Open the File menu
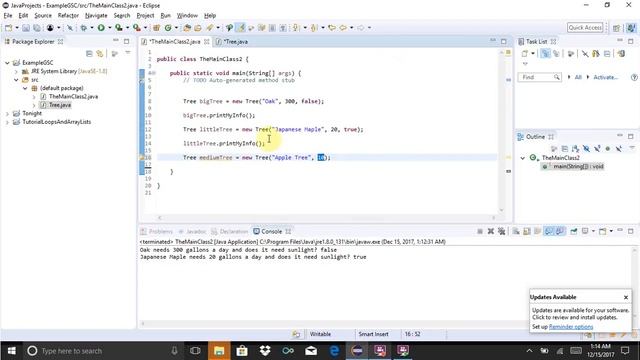Screen dimensions: 640x360 click(x=8, y=16)
